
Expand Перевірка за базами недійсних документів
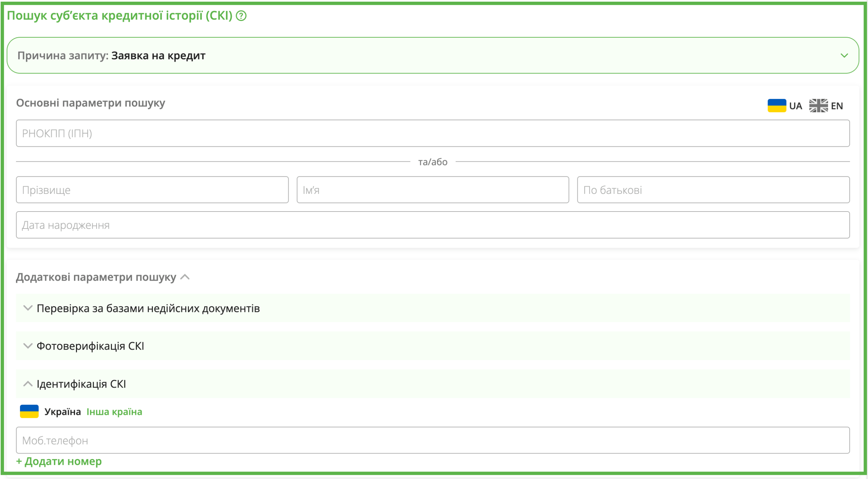(148, 308)
